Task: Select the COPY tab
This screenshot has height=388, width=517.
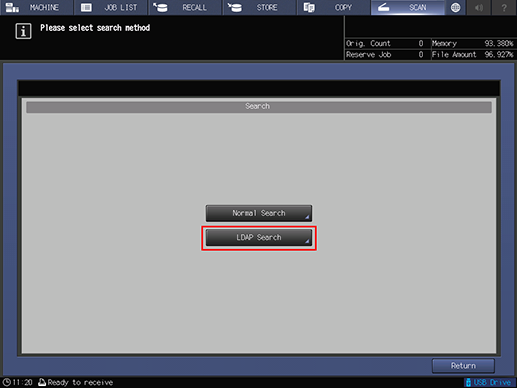Action: tap(334, 7)
